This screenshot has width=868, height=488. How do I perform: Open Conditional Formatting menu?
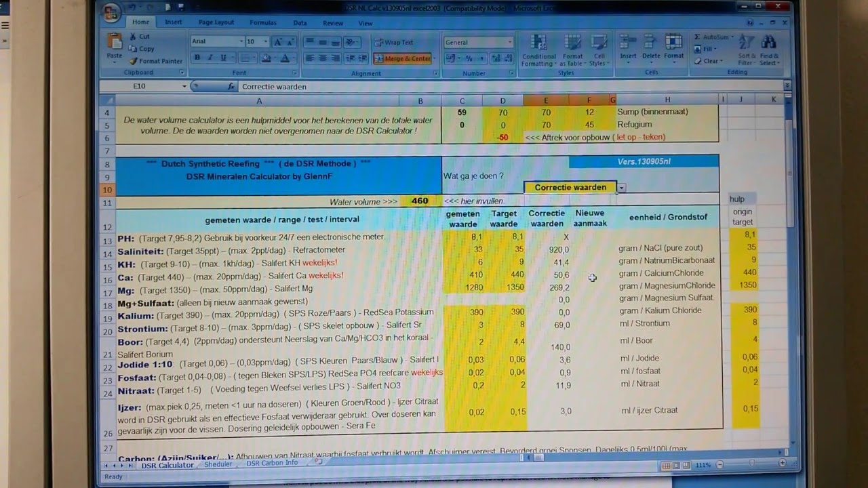(539, 50)
